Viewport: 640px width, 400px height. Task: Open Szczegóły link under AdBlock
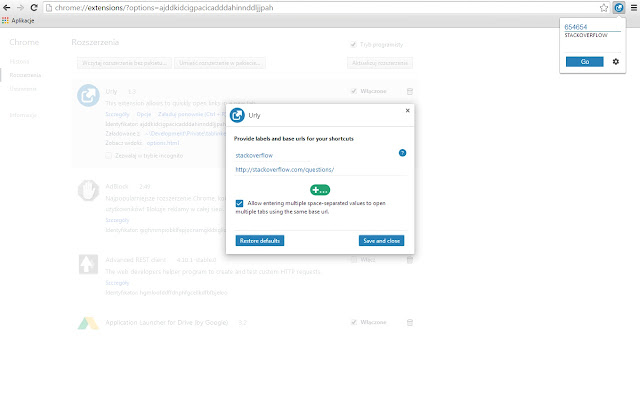click(117, 220)
